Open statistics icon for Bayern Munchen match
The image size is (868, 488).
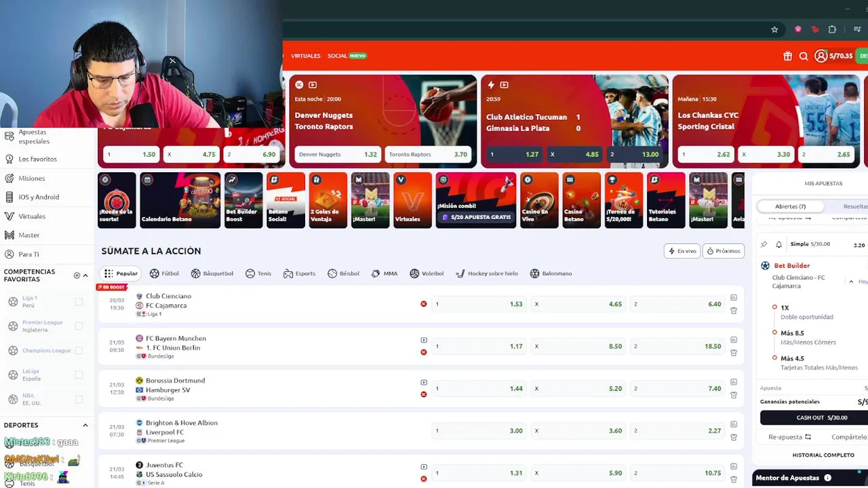pyautogui.click(x=734, y=340)
